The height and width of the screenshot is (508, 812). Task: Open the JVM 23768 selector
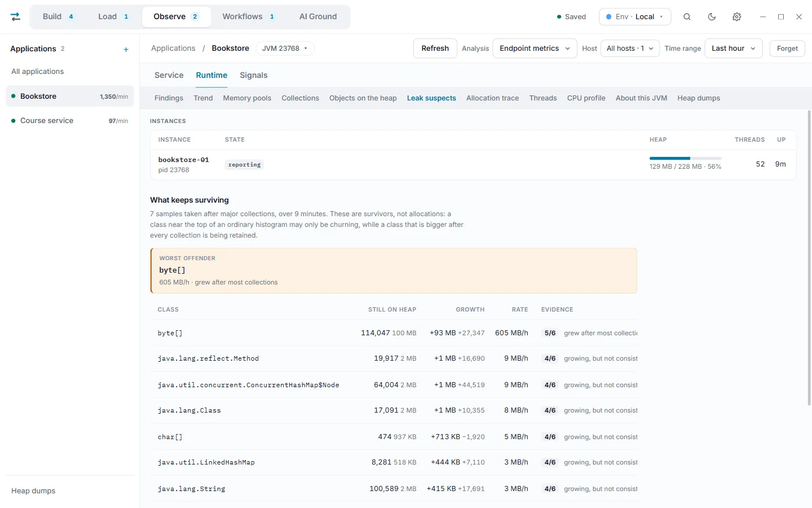pos(285,49)
